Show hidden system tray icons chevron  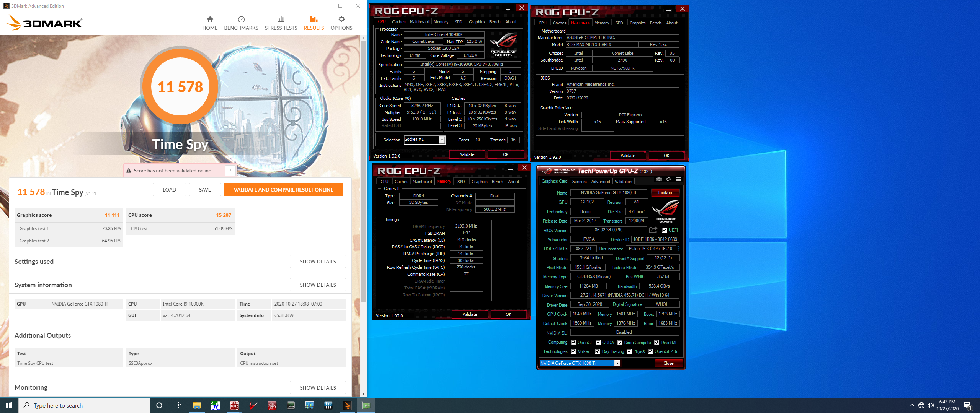[x=912, y=405]
